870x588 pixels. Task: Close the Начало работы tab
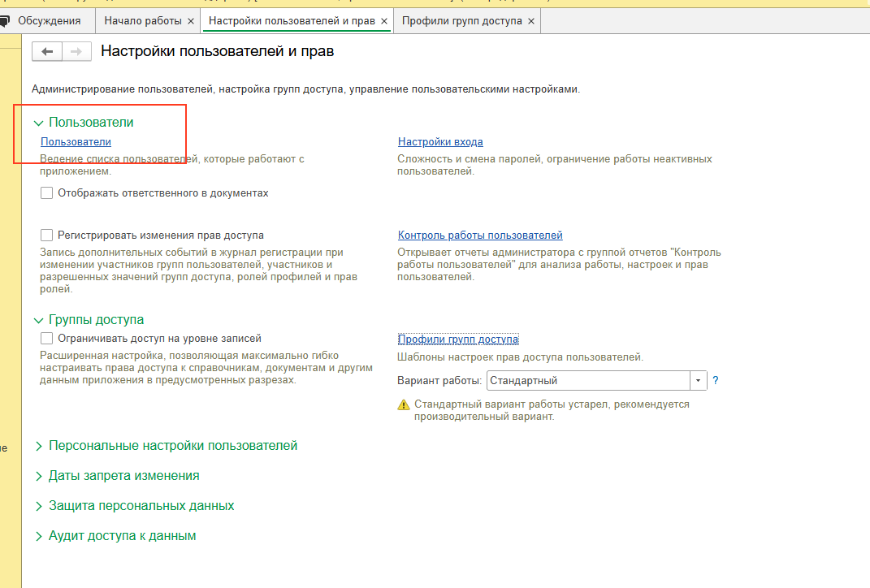coord(191,21)
